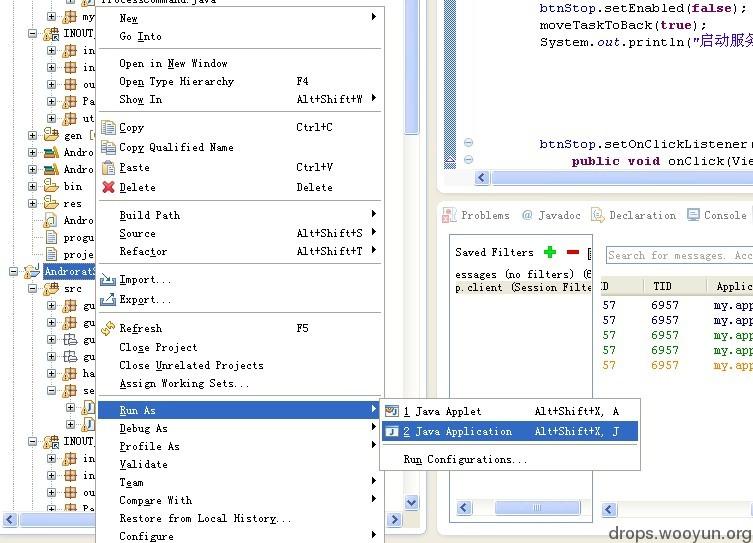This screenshot has width=753, height=543.
Task: Click the Androrat project icon
Action: [x=32, y=271]
